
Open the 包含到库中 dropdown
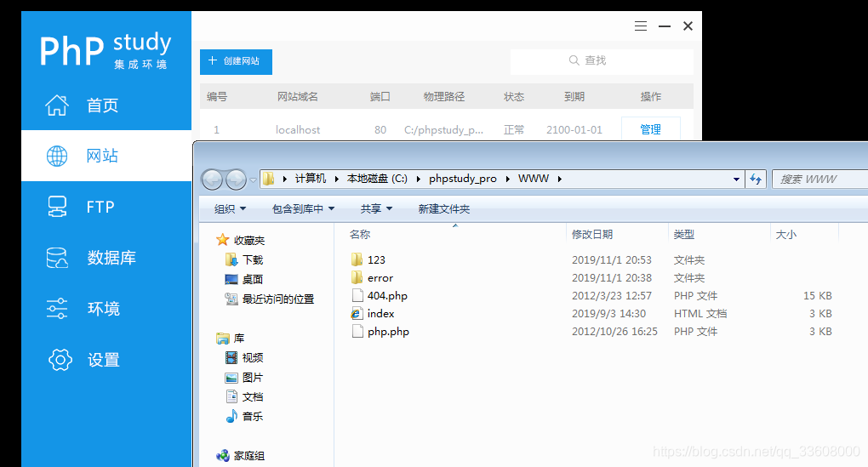tap(303, 208)
